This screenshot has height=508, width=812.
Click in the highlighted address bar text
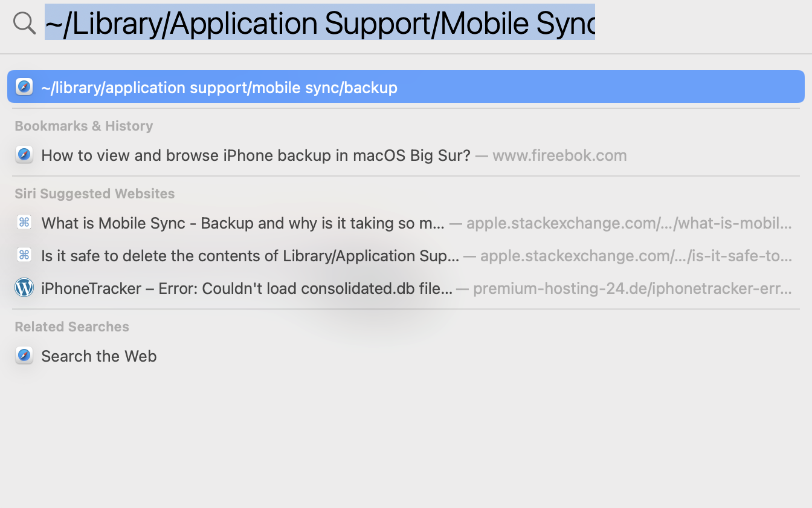click(x=319, y=23)
